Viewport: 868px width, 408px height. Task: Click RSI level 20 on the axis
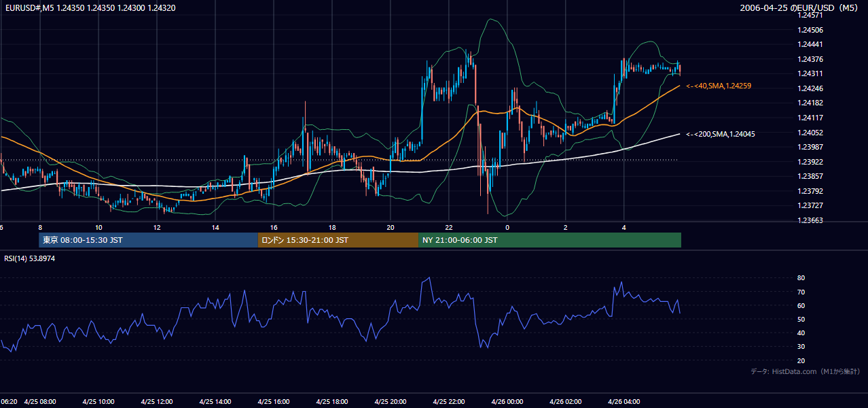(801, 360)
